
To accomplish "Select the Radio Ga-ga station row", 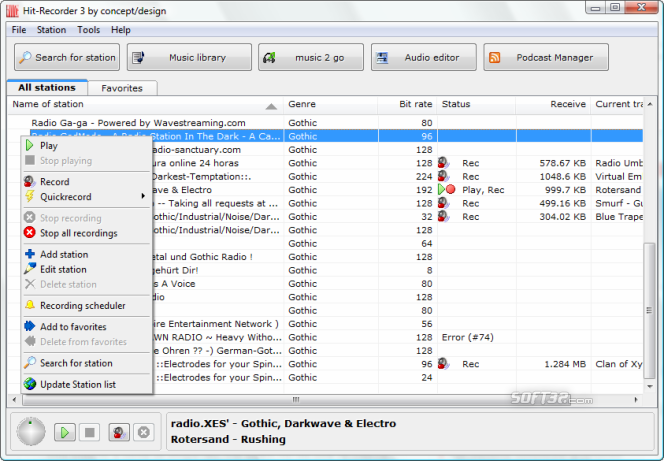I will [325, 123].
